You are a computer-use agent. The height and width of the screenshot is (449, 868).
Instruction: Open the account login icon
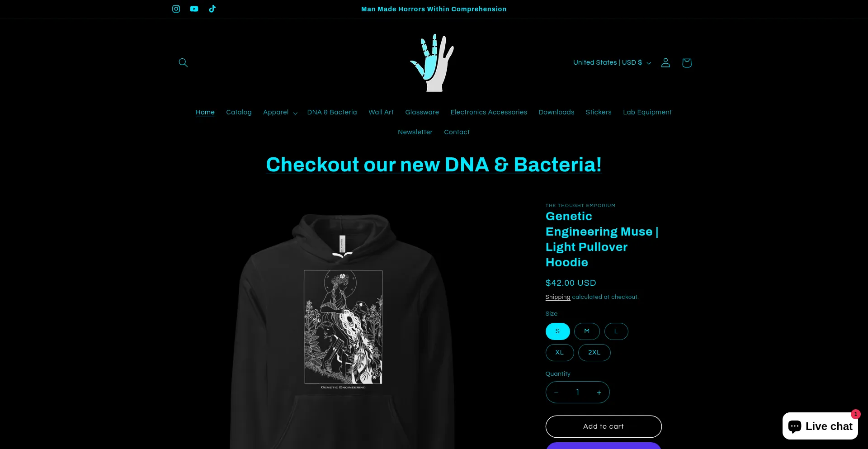coord(665,63)
